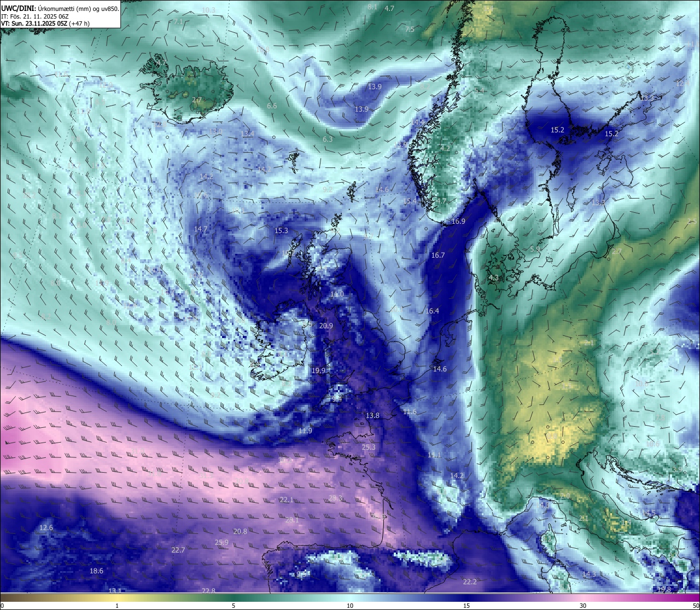Click the 28.1 value on the map
This screenshot has height=610, width=700.
click(x=293, y=520)
